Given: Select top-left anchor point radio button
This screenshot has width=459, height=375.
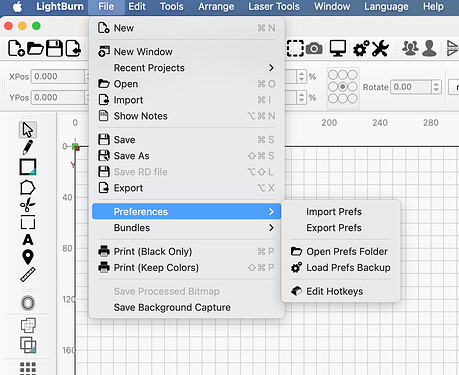Looking at the screenshot, I should click(x=333, y=75).
